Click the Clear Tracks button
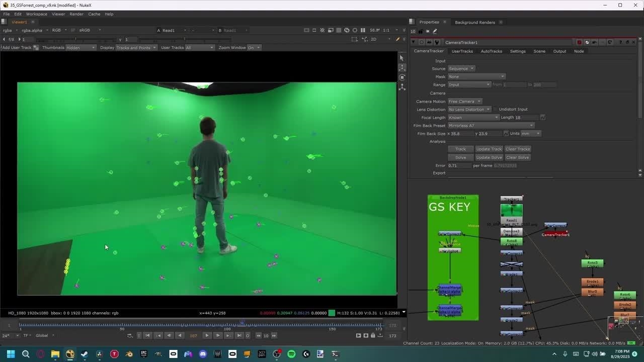Viewport: 644px width, 362px height. coord(518,149)
